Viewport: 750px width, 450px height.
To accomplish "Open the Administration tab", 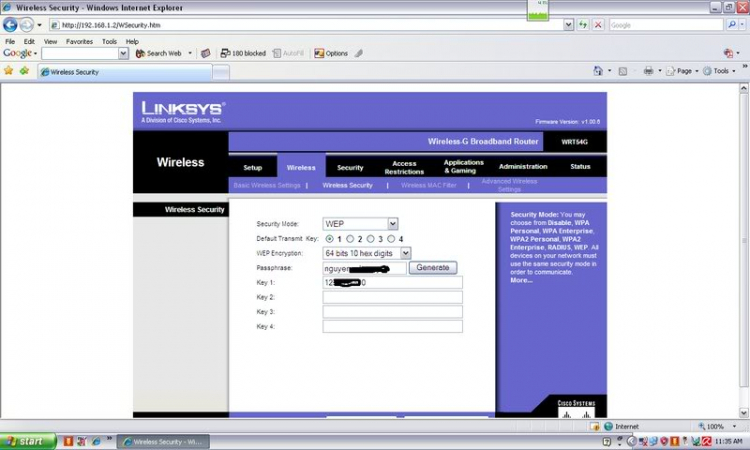I will 523,166.
